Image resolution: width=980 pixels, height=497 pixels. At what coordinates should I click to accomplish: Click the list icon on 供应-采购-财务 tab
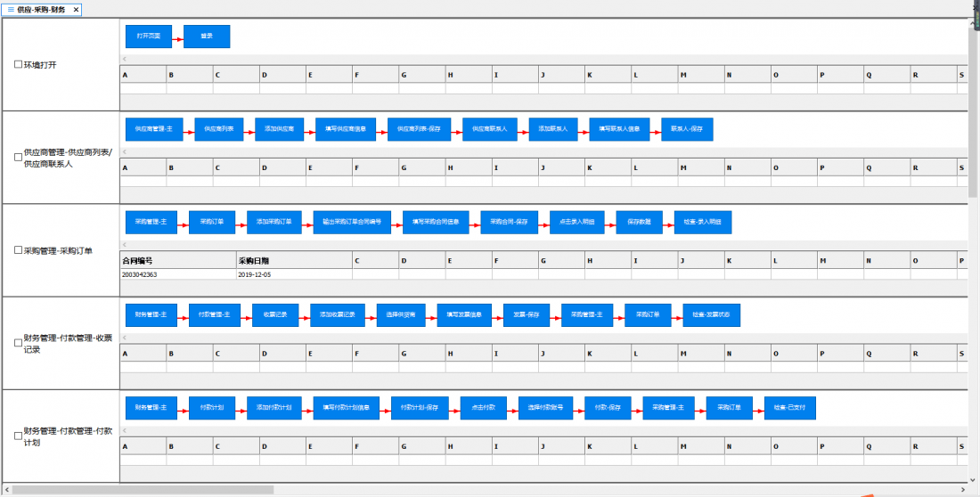point(11,10)
